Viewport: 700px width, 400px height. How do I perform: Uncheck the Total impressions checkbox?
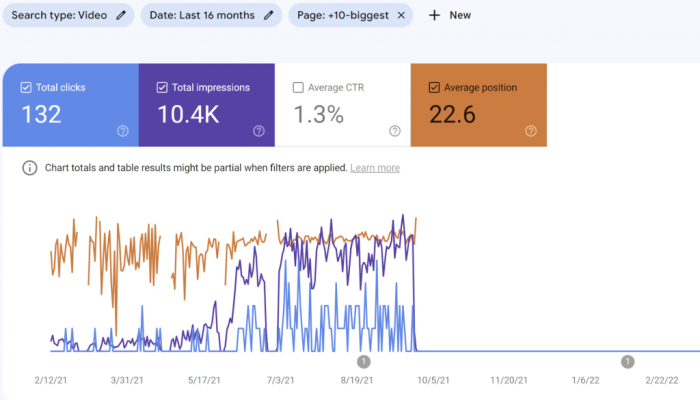(x=162, y=88)
